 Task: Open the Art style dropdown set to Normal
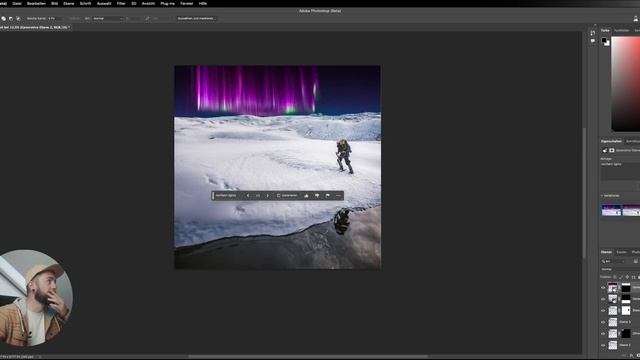(108, 18)
